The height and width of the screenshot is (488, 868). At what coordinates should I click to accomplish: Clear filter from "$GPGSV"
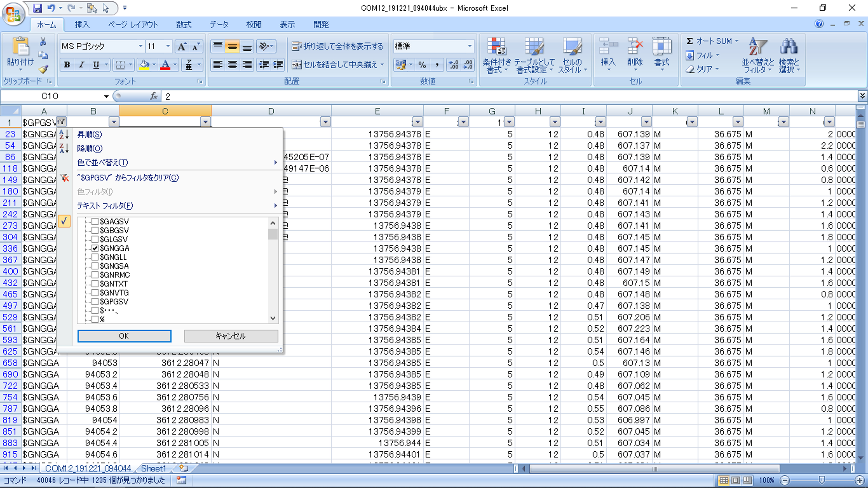[x=128, y=178]
